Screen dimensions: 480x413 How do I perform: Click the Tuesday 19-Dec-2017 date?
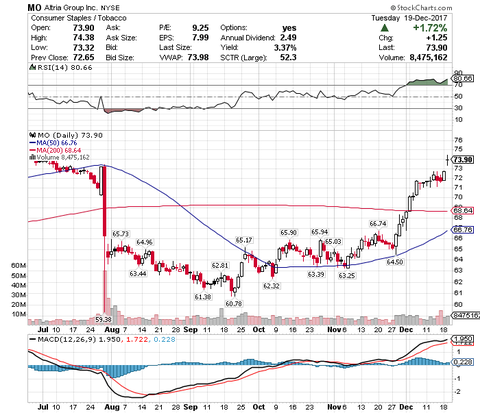tap(409, 18)
